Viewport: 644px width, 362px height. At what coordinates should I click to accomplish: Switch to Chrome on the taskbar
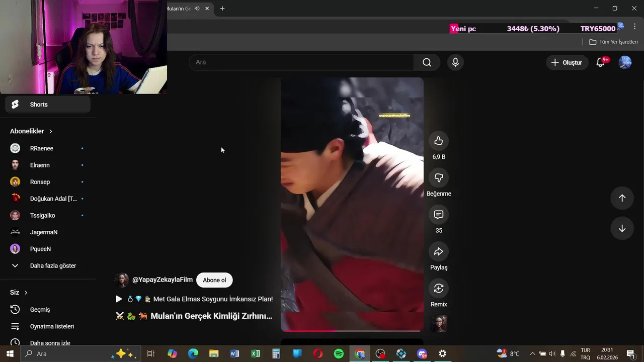pos(360,354)
